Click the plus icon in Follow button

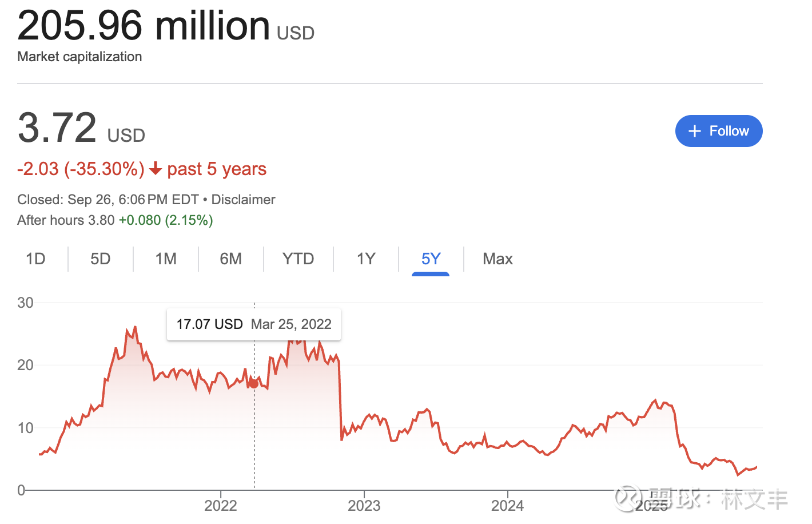coord(694,131)
